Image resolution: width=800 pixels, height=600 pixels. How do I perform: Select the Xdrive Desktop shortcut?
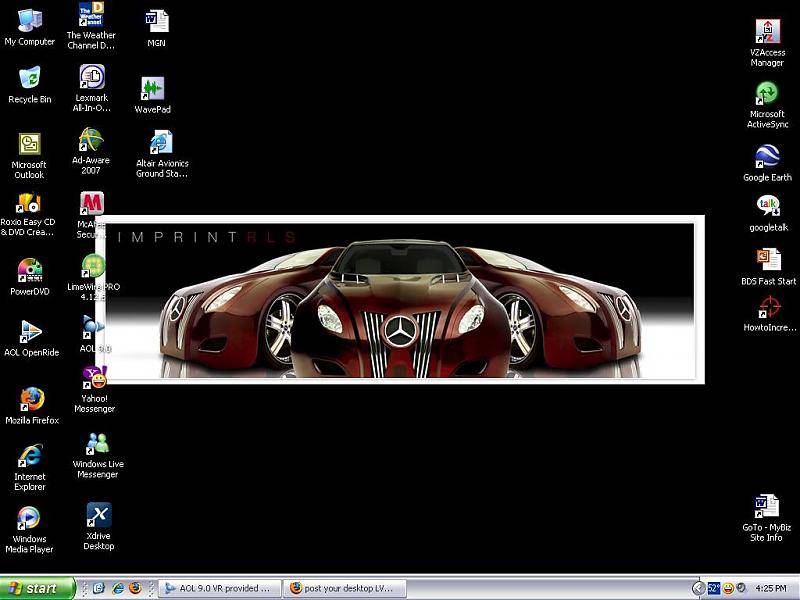[98, 527]
